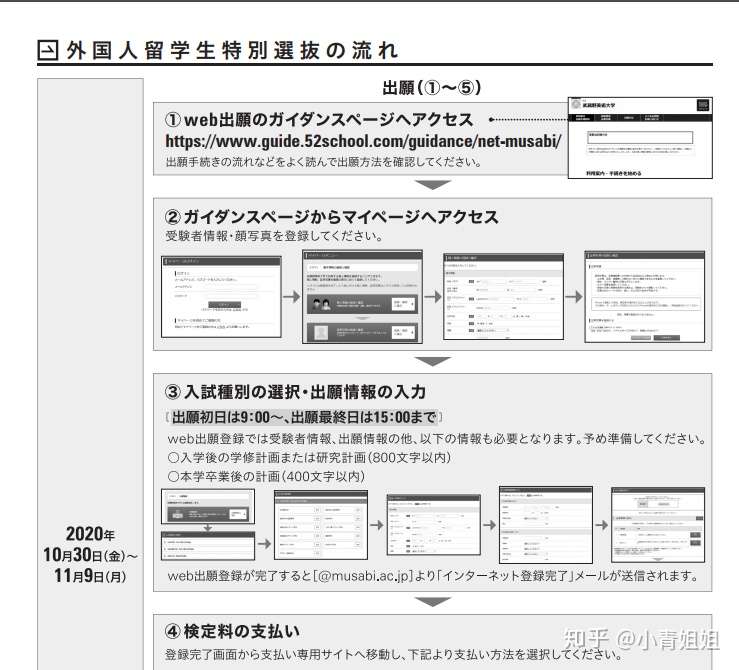The height and width of the screenshot is (670, 739).
Task: Click step heading ①web出願のガイダンスページへアクセス
Action: click(319, 120)
